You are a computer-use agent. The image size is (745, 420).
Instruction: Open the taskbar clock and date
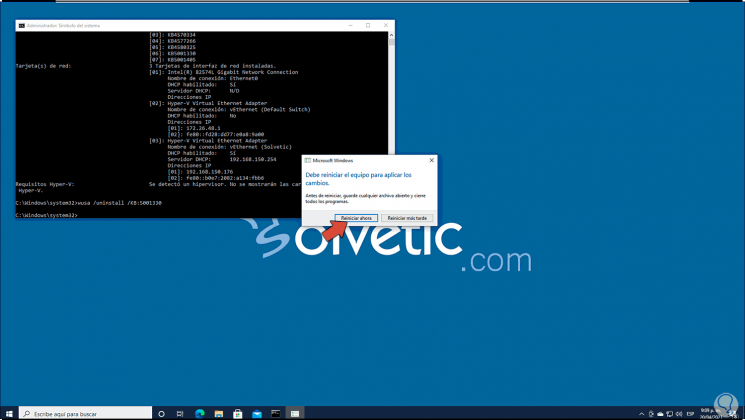(x=709, y=413)
